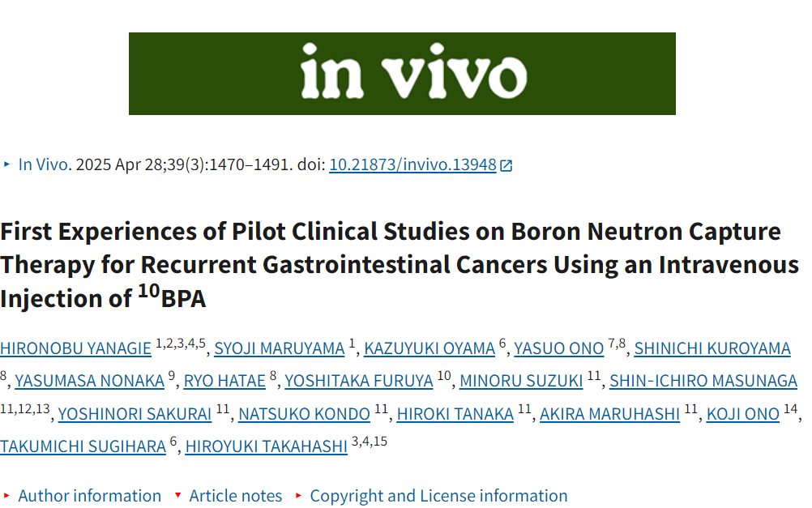Click the external link icon beside DOI
This screenshot has width=812, height=508.
[x=506, y=165]
